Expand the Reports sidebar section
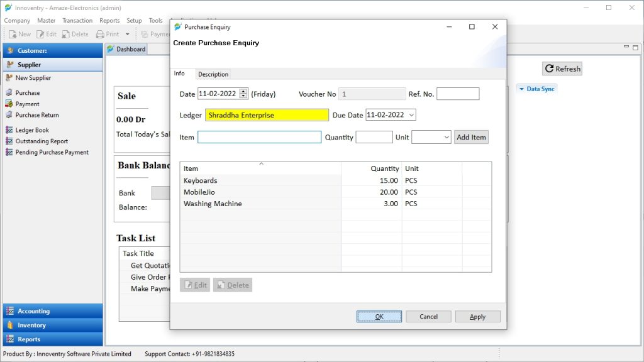644x362 pixels. click(53, 339)
